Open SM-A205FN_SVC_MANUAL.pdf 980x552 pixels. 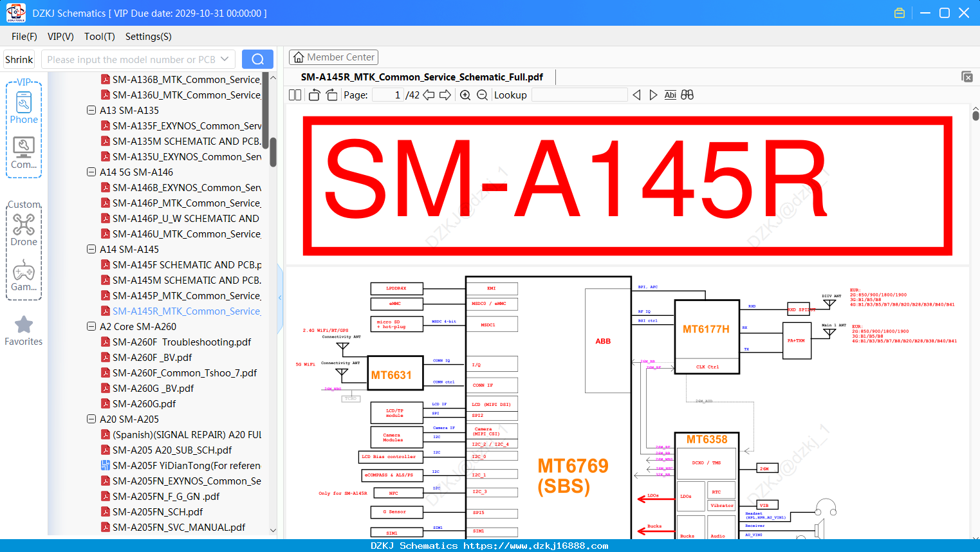click(174, 527)
